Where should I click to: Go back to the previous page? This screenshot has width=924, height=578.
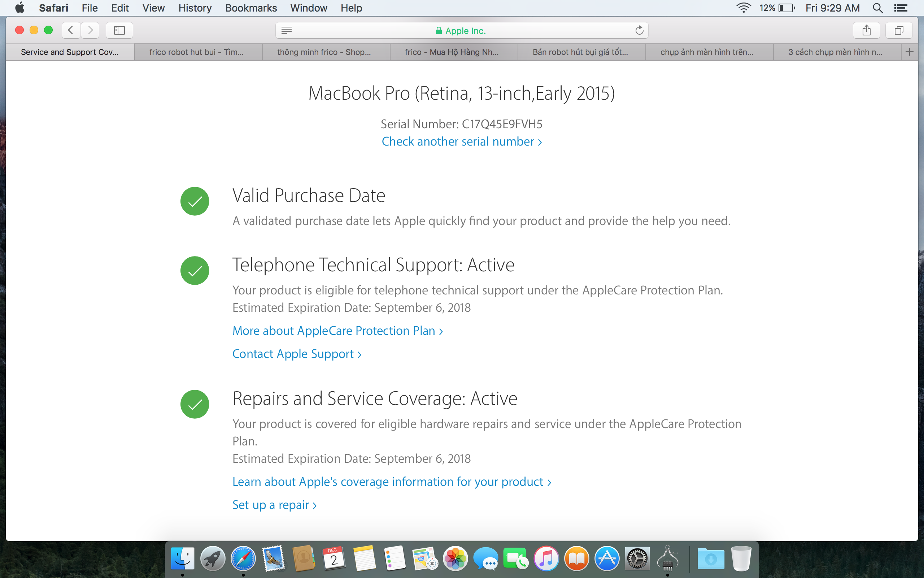point(71,30)
